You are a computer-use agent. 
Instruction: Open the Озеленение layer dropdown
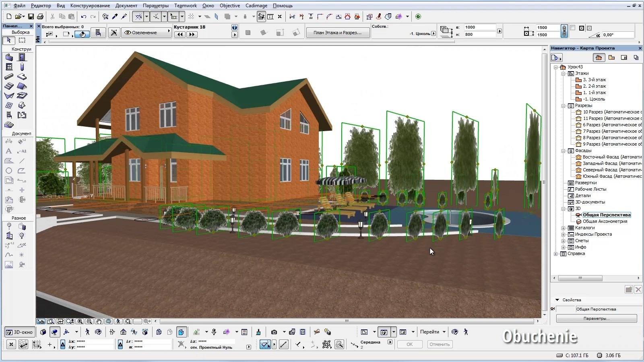click(147, 33)
